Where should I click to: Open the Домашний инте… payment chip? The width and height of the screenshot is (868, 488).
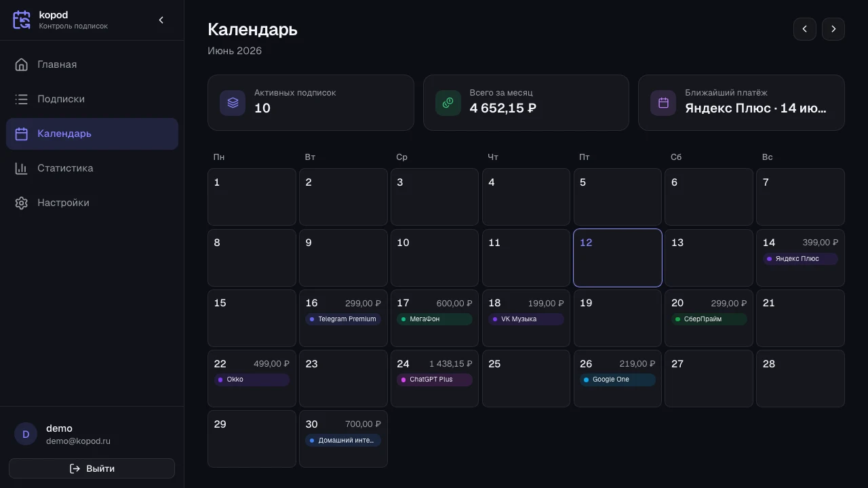pos(343,441)
